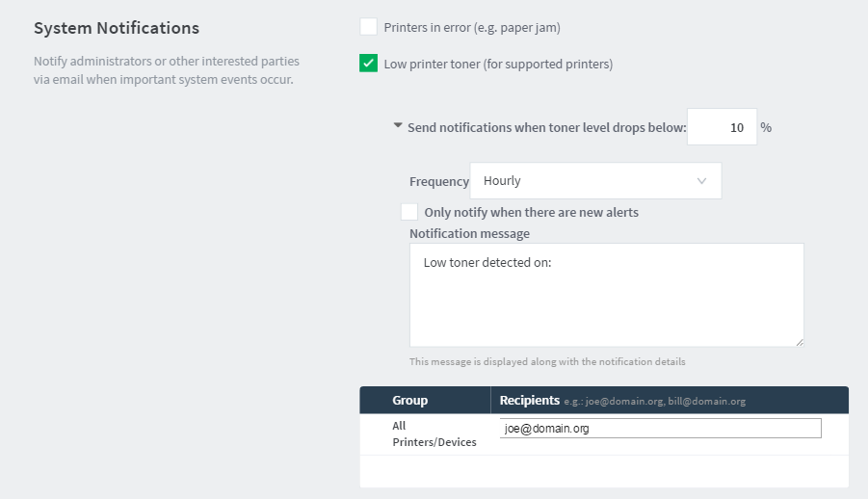Image resolution: width=868 pixels, height=499 pixels.
Task: Click 'Send notifications when toner level drops below' text
Action: 547,127
